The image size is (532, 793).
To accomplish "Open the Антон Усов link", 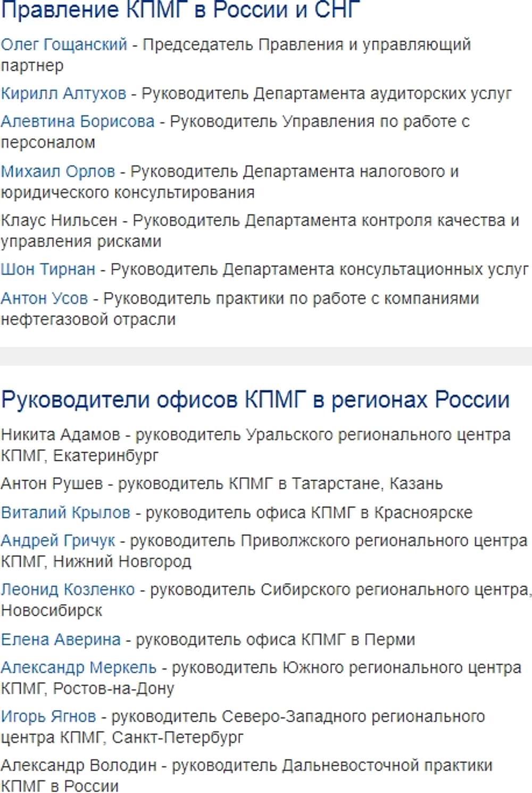I will click(44, 298).
